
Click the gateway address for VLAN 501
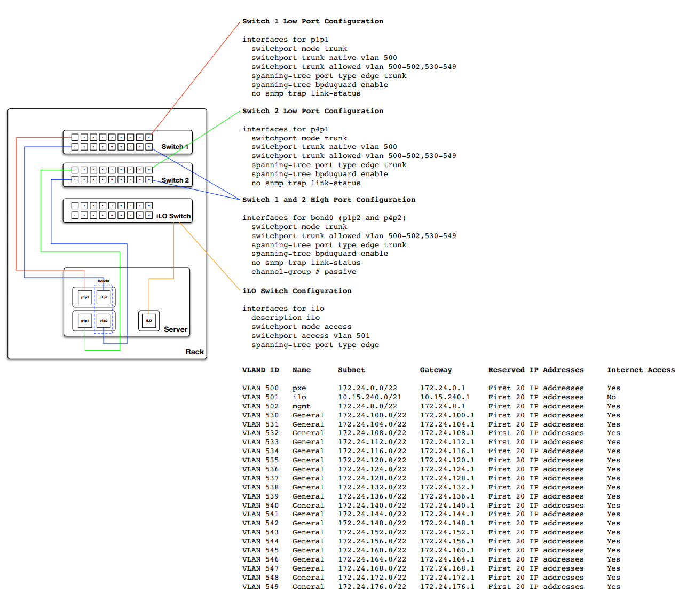(446, 397)
